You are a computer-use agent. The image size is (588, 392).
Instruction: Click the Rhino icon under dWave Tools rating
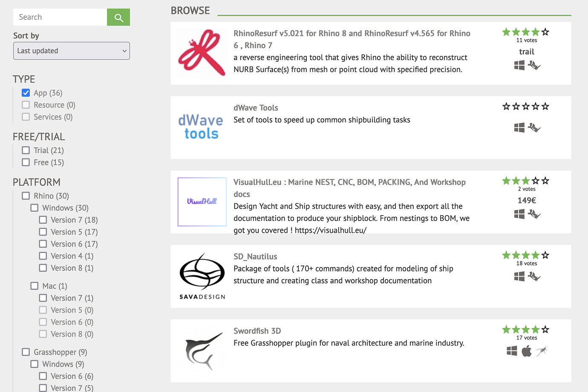tap(535, 127)
